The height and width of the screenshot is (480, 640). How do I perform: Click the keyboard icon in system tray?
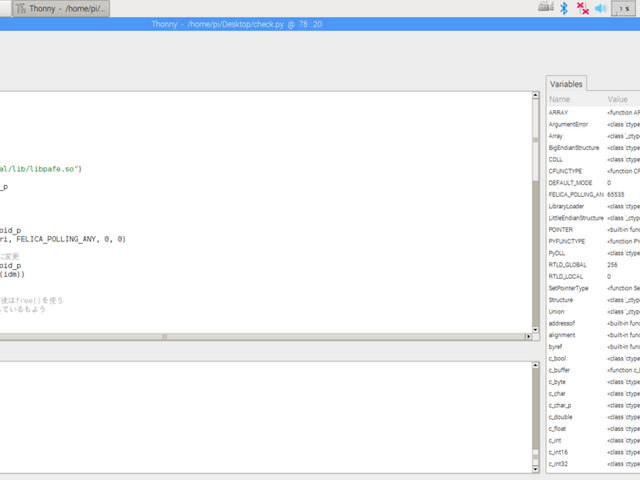[x=545, y=8]
